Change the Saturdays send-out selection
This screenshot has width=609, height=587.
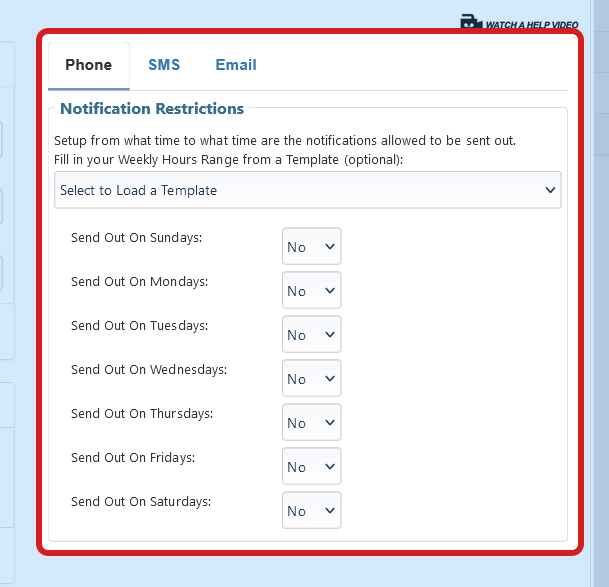[311, 510]
